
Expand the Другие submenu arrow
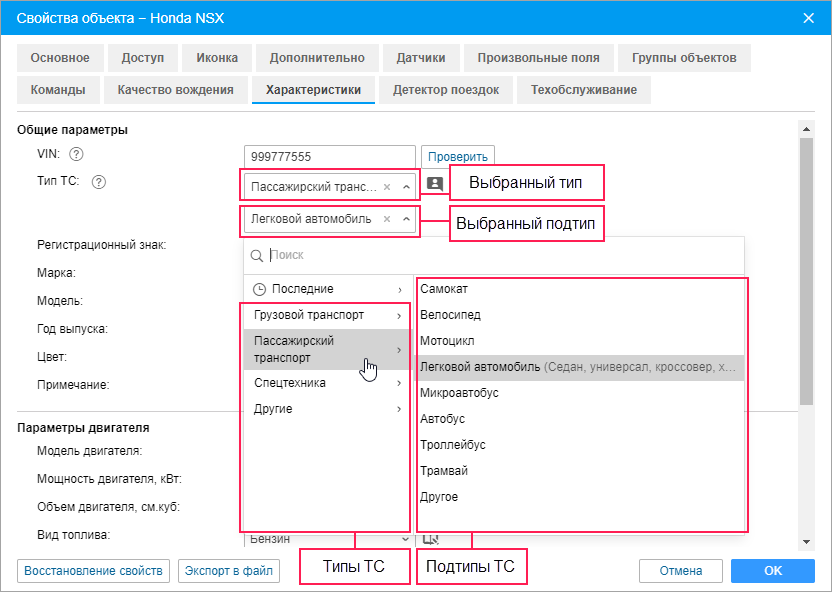(x=400, y=409)
